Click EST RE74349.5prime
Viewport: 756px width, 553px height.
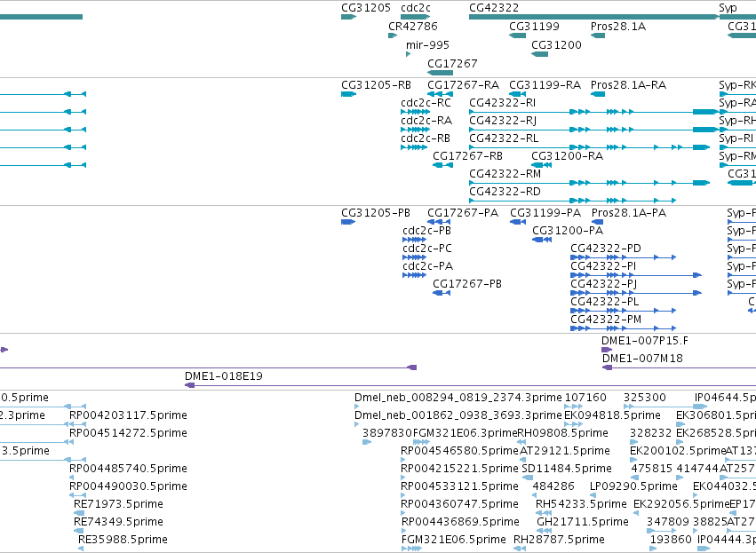click(118, 522)
